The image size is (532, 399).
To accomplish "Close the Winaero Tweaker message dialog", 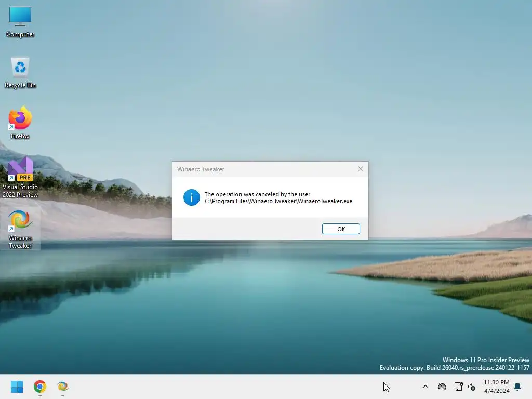I will tap(361, 169).
